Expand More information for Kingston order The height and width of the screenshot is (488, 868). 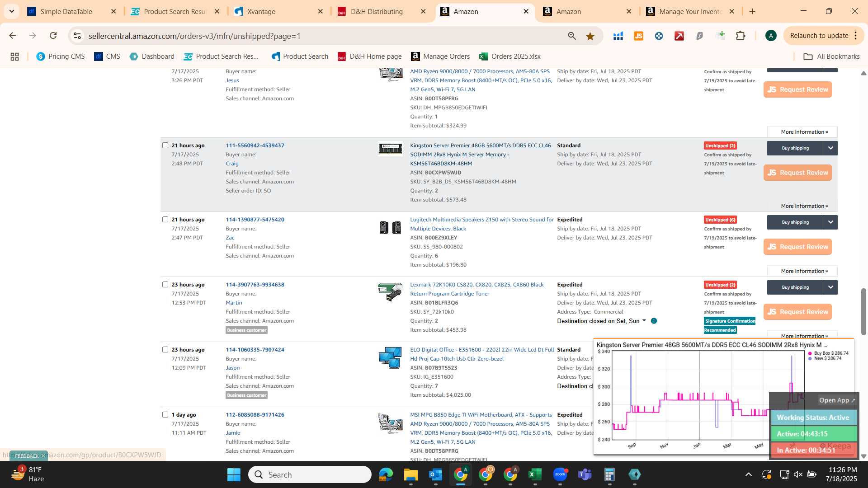(804, 206)
